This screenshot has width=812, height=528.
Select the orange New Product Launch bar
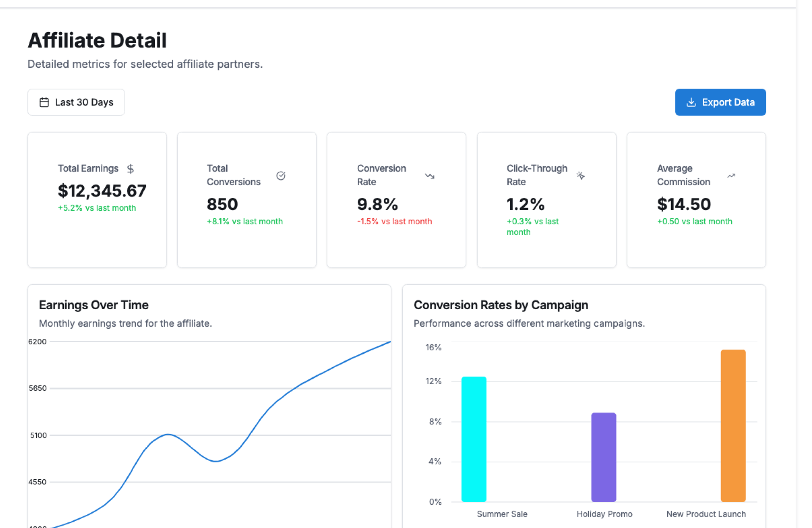[733, 425]
